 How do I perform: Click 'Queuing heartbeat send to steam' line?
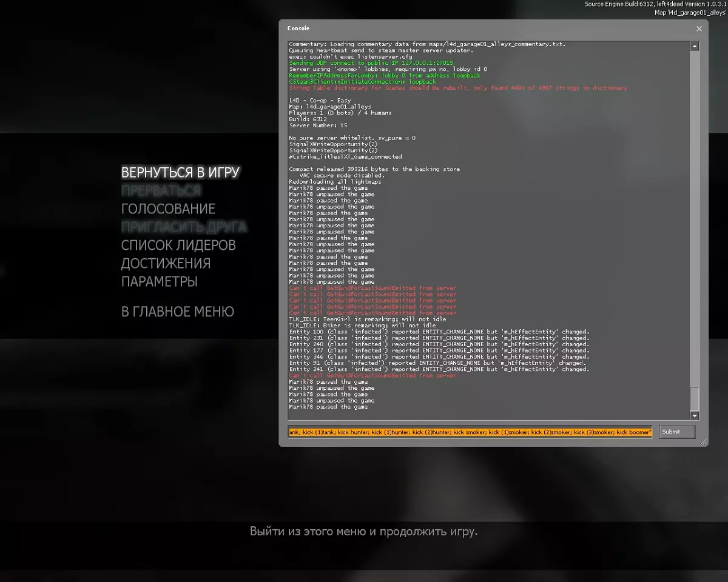pos(382,50)
